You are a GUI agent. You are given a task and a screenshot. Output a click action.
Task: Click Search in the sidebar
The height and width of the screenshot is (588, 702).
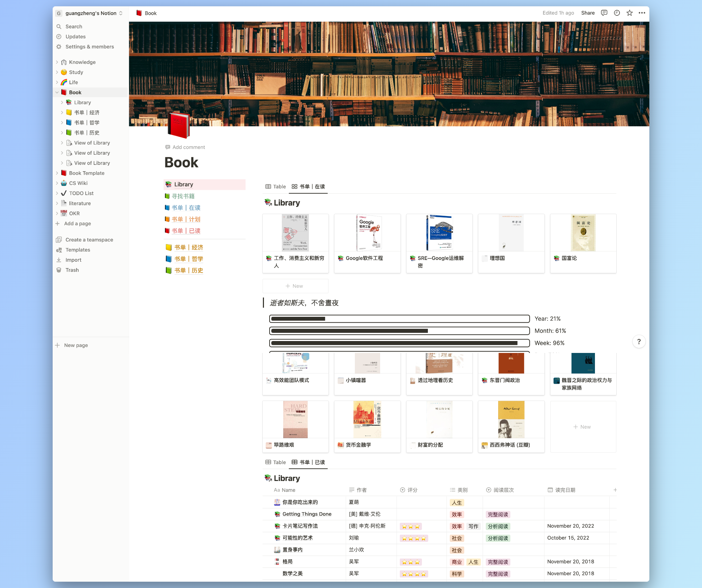coord(74,26)
